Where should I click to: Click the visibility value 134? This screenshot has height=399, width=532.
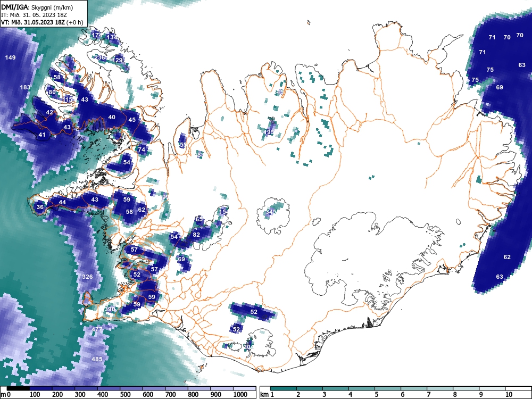[112, 37]
